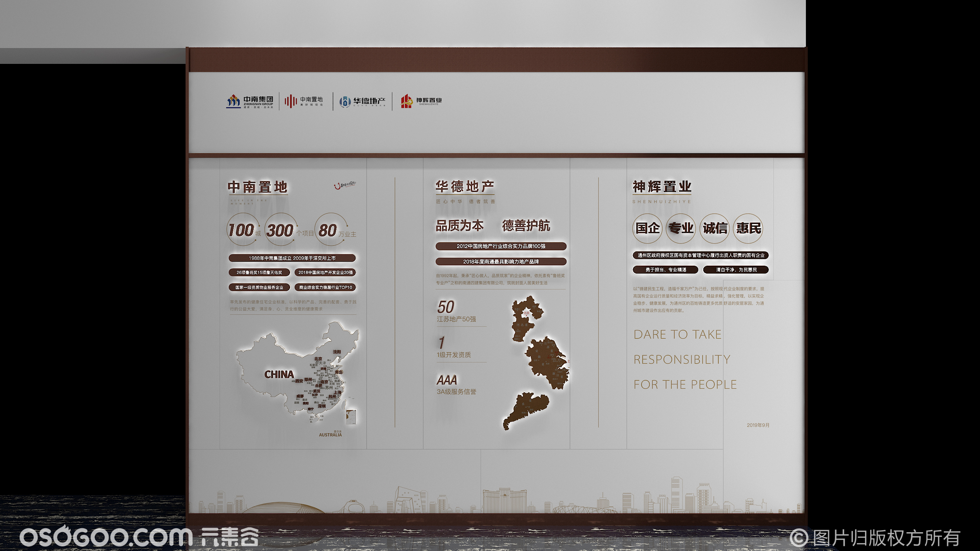Click the 神辉置业 panel heading

coord(662,187)
